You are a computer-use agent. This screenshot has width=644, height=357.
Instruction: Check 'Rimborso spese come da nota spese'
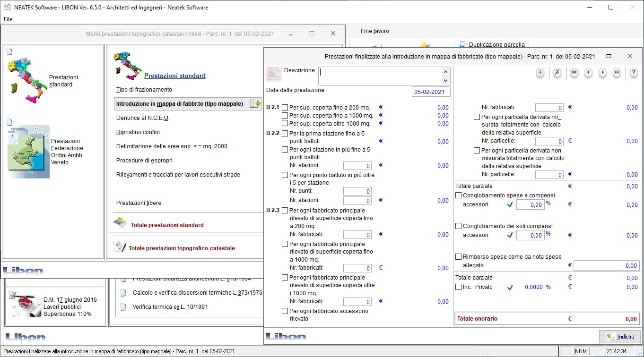[x=458, y=257]
